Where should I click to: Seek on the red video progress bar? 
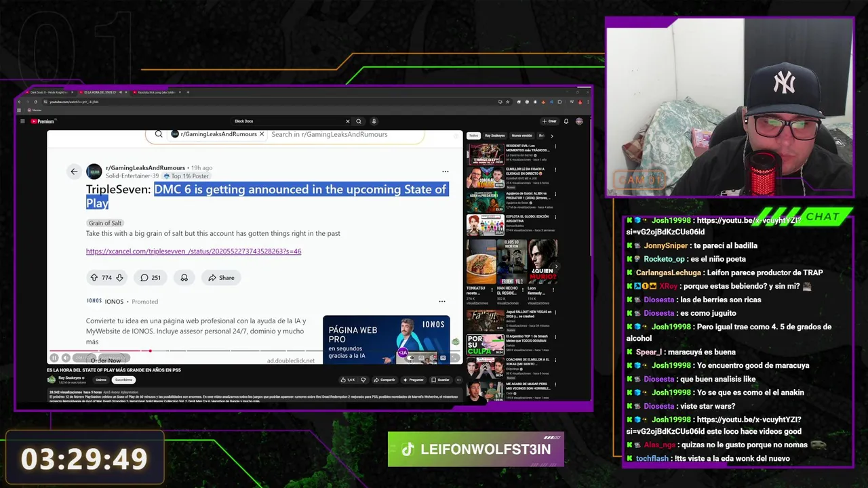tap(254, 351)
